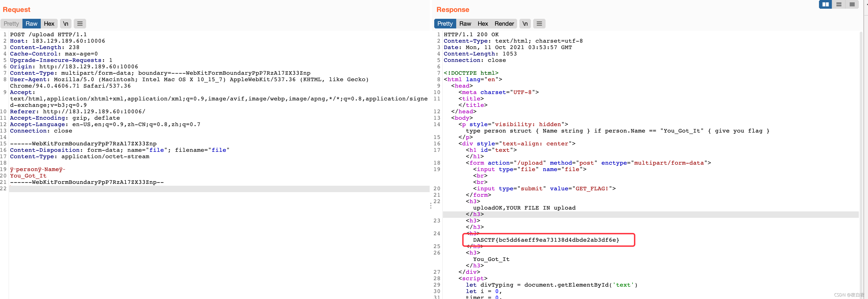Image resolution: width=868 pixels, height=299 pixels.
Task: Click the 'HTTP/1.1 200 OK' status line
Action: click(471, 34)
